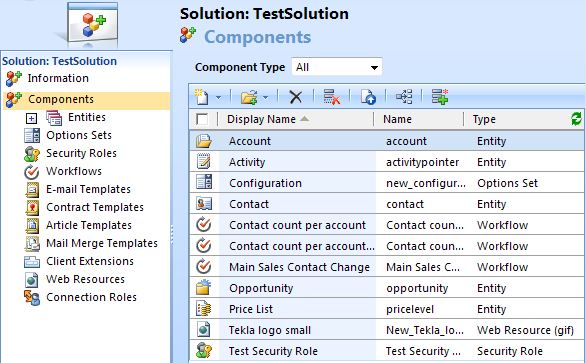586x363 pixels.
Task: Click the Options Sets sidebar icon
Action: pyautogui.click(x=32, y=135)
